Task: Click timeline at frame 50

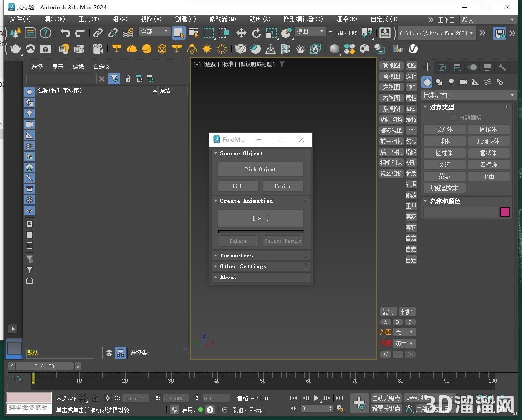Action: pyautogui.click(x=263, y=381)
